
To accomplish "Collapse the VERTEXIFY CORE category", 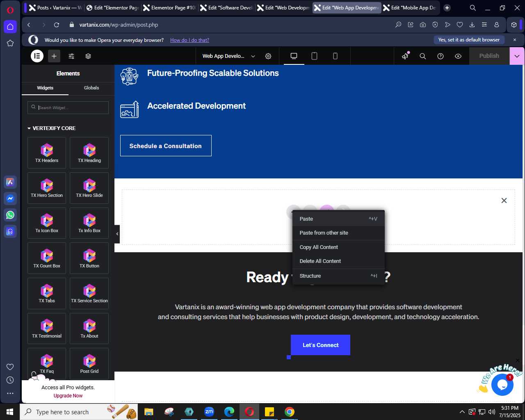I will [51, 128].
